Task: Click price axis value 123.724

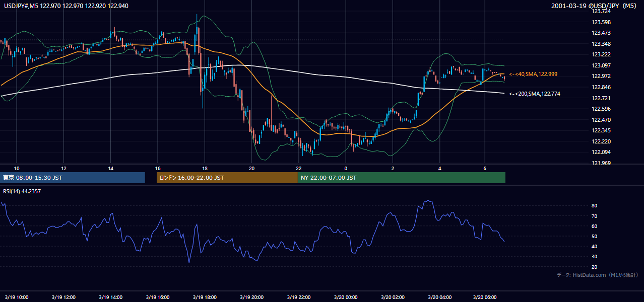Action: (602, 11)
